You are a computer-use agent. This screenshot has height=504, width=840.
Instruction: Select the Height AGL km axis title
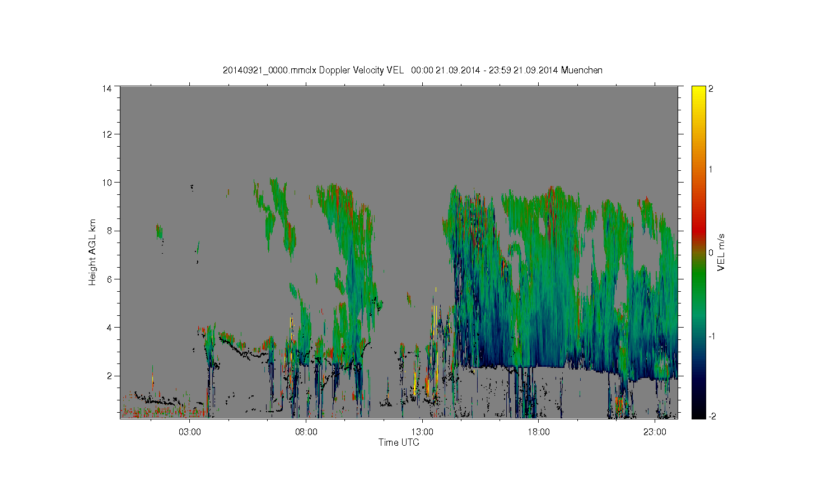pyautogui.click(x=92, y=252)
